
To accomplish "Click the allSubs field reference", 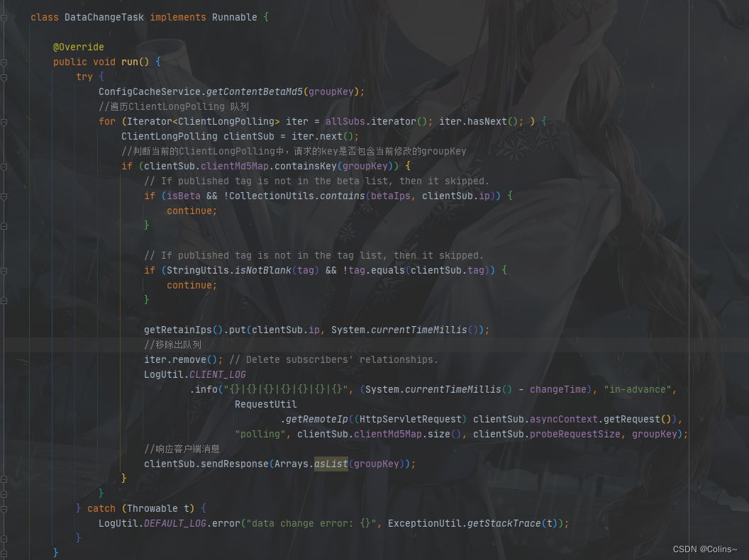I will [345, 121].
